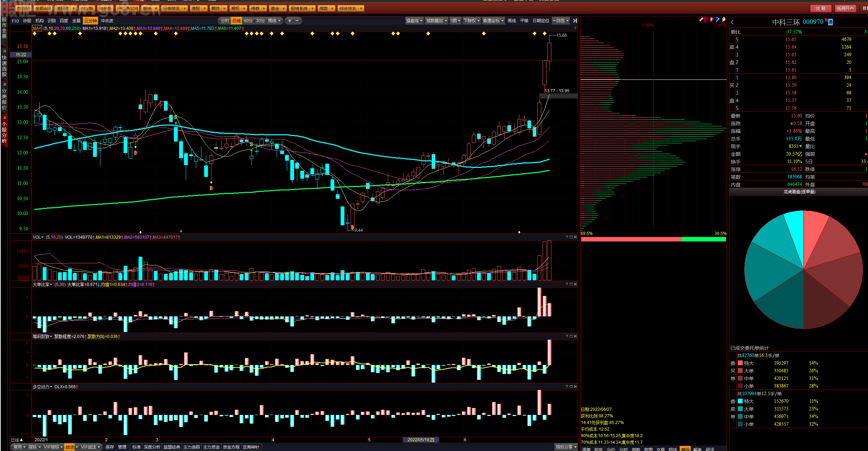Click the 特大 buy order red swatch
Viewport: 868px width, 451px height.
tap(740, 363)
